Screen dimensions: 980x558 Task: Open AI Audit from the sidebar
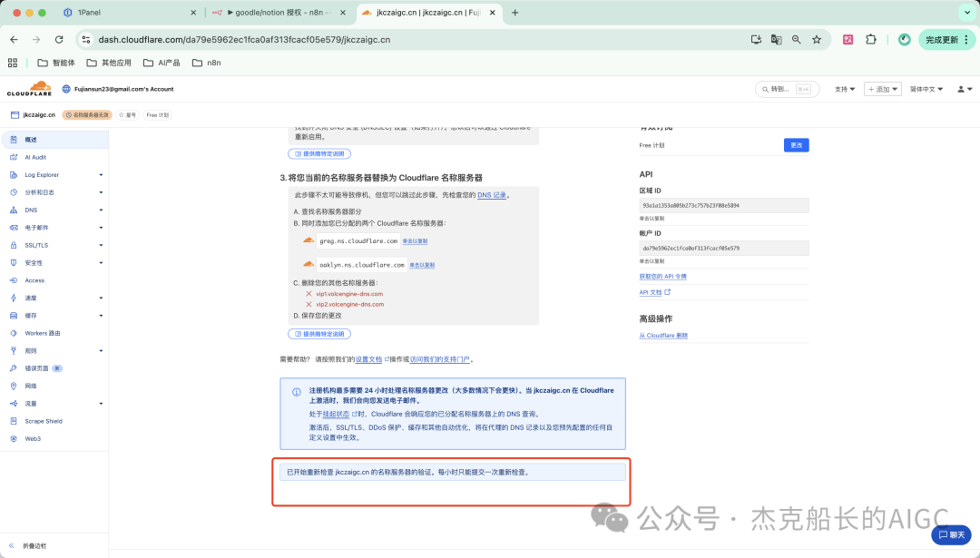click(x=35, y=158)
